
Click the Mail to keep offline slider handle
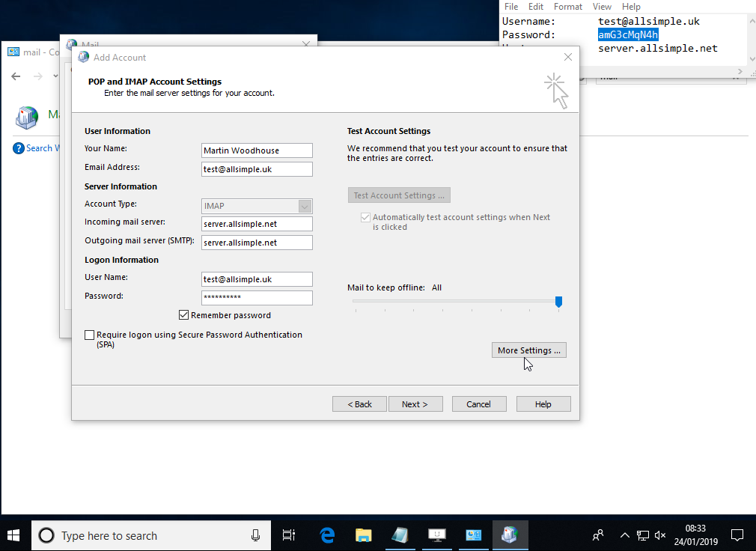(x=558, y=302)
